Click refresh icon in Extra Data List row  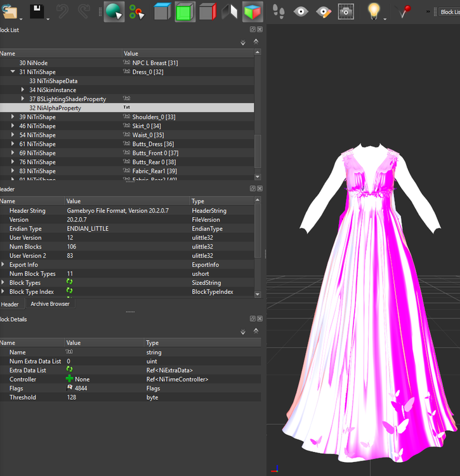click(70, 369)
